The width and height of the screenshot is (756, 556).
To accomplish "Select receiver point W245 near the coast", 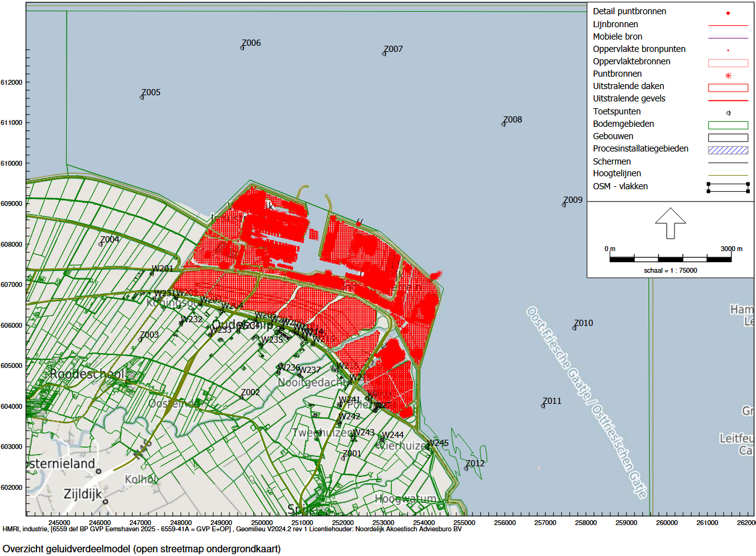I will click(428, 447).
